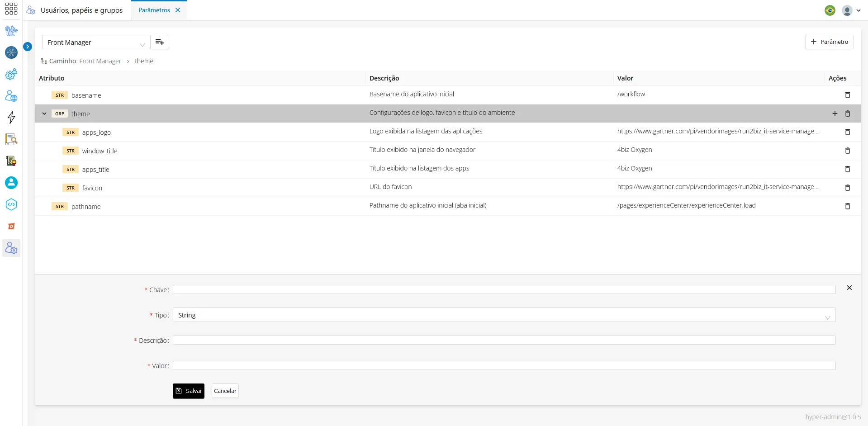Open the dark blue network hub app

click(11, 52)
